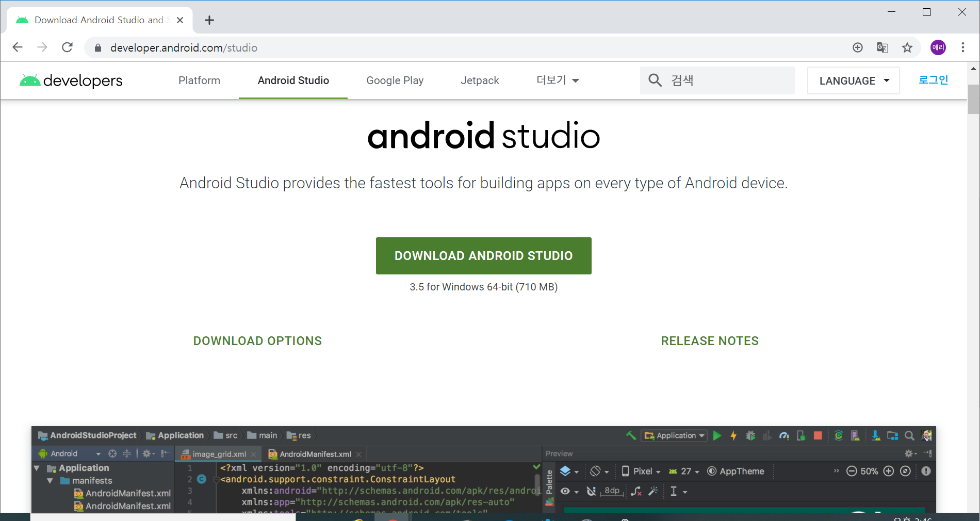Click the AppTheme selector

coord(736,471)
